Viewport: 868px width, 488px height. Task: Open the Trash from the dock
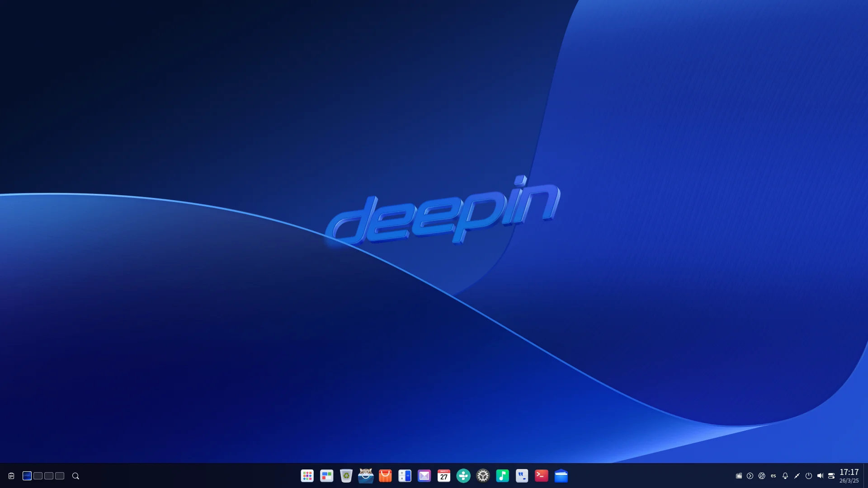[x=346, y=476]
